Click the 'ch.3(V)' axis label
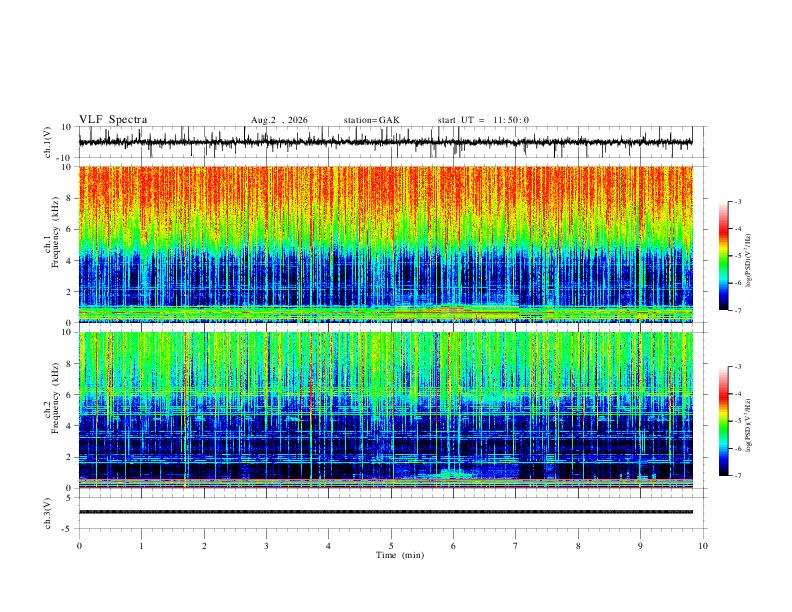792x612 pixels. pyautogui.click(x=48, y=514)
